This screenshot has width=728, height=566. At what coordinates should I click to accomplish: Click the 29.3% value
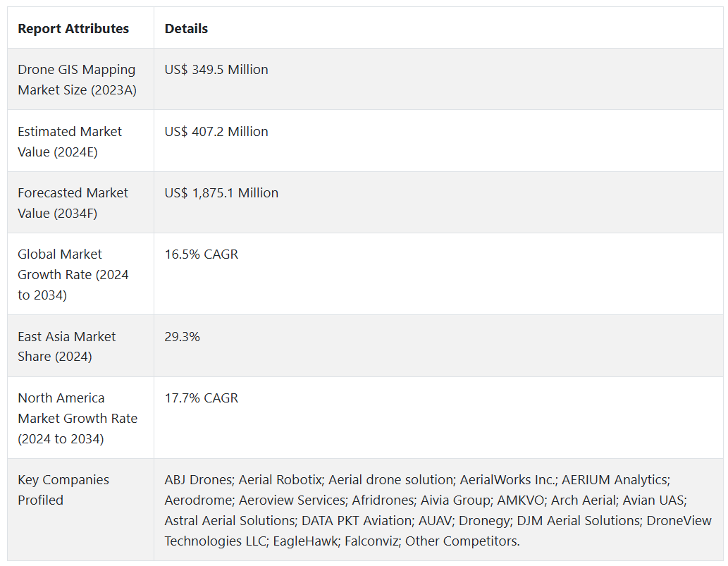point(182,337)
